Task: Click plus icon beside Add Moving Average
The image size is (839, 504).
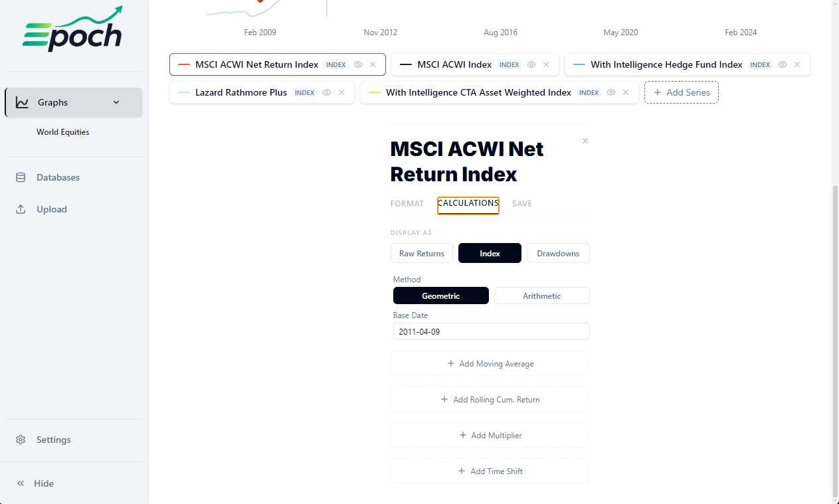Action: click(451, 363)
